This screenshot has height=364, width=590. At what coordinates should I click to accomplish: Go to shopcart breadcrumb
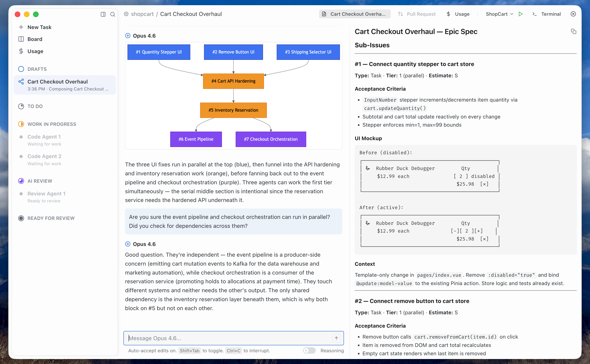(142, 14)
